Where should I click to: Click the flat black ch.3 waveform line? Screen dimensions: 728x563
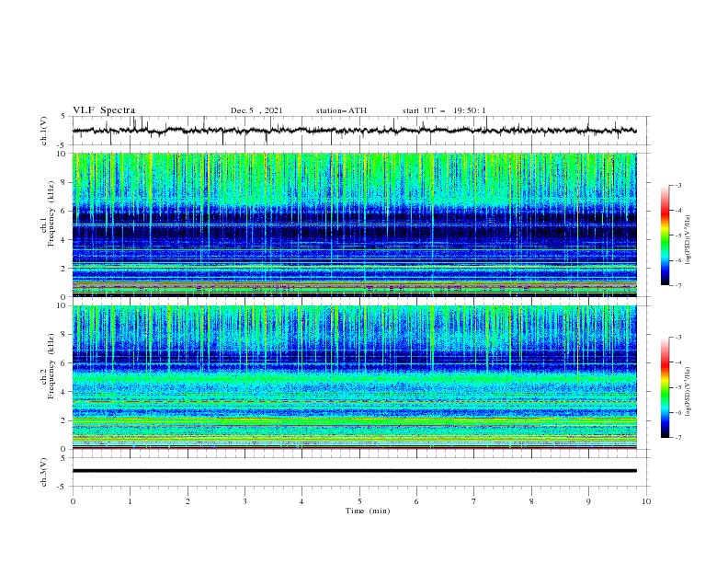[354, 471]
